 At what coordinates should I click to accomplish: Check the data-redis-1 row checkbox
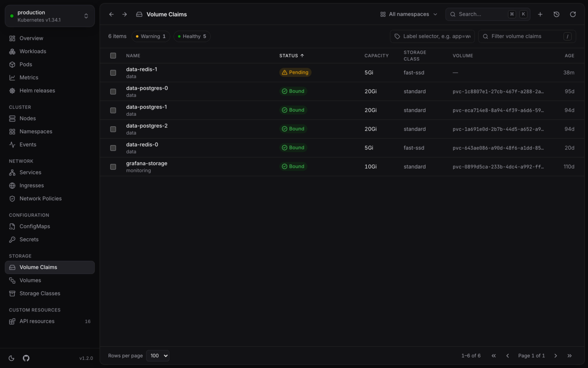113,73
